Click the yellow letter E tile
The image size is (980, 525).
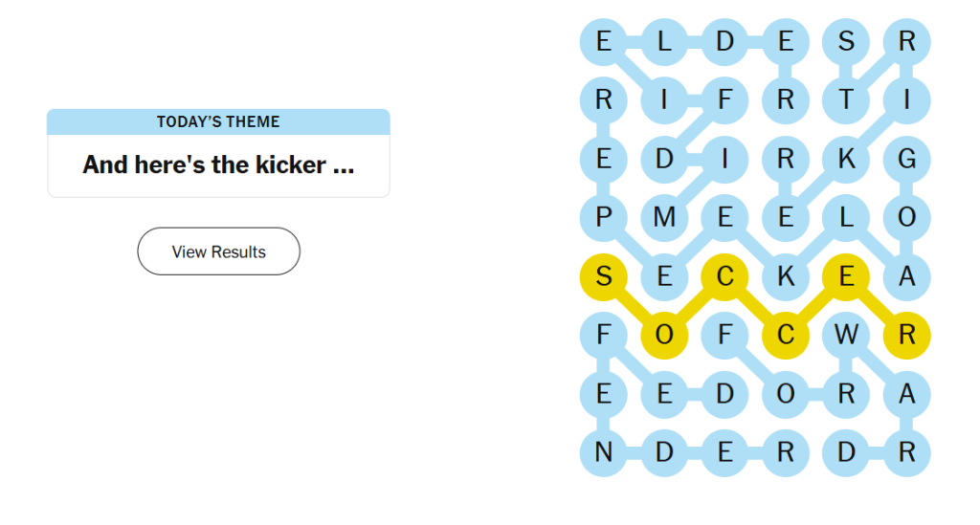[x=846, y=276]
